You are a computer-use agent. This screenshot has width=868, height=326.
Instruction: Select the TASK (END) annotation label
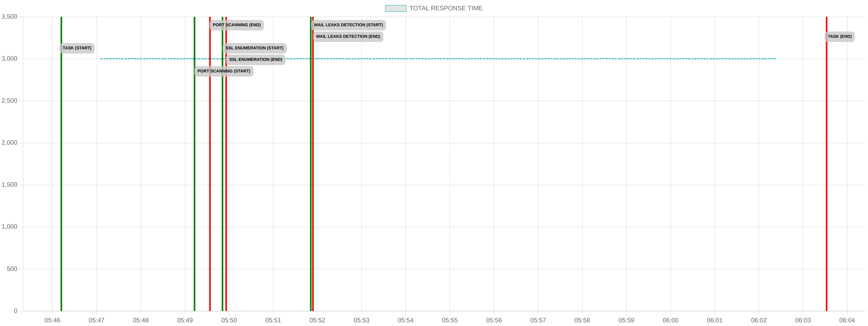(x=839, y=36)
